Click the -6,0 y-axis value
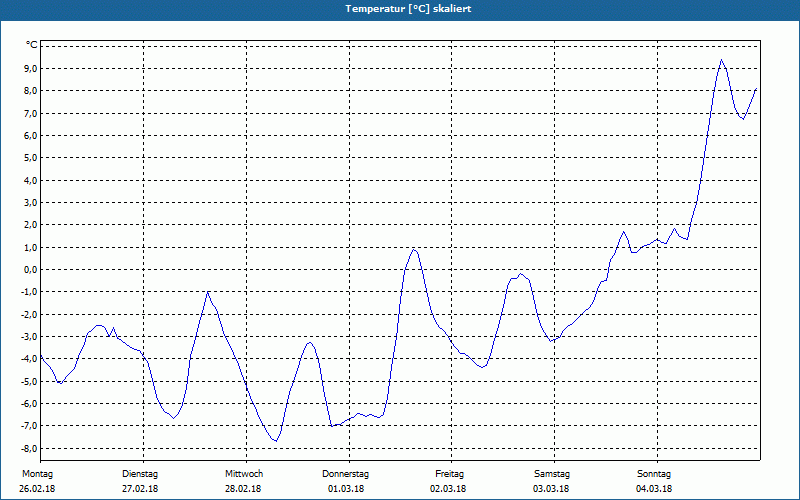The width and height of the screenshot is (800, 500). pos(29,404)
